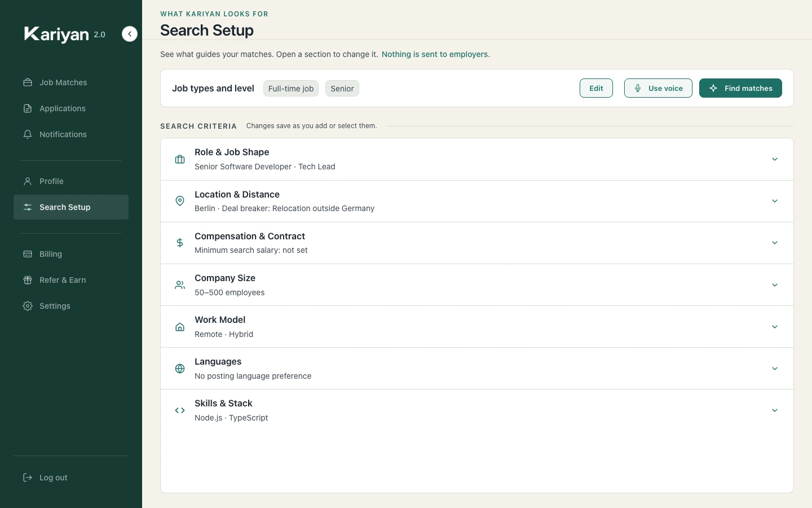Click the document icon beside Applications
Image resolution: width=812 pixels, height=508 pixels.
click(28, 108)
